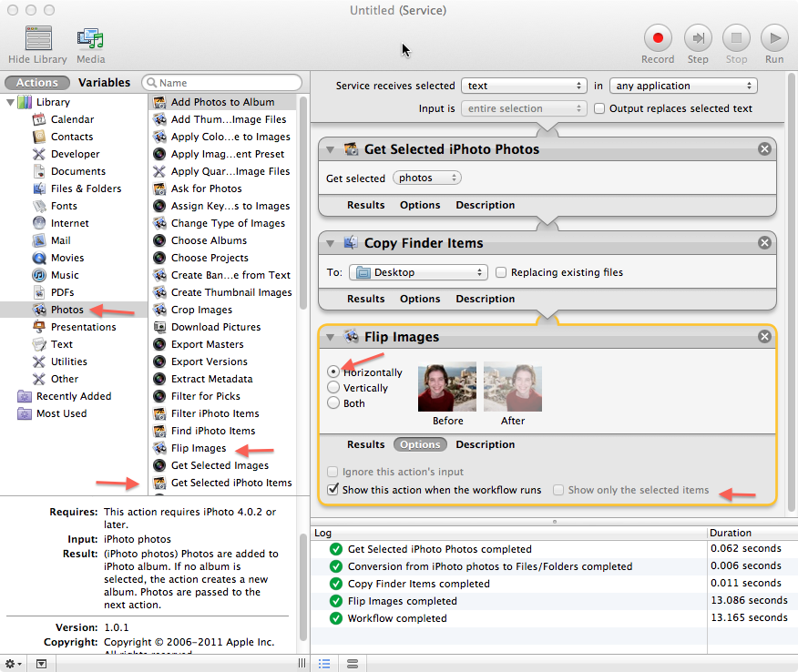Collapse the Library tree disclosure triangle
798x672 pixels.
pos(10,102)
